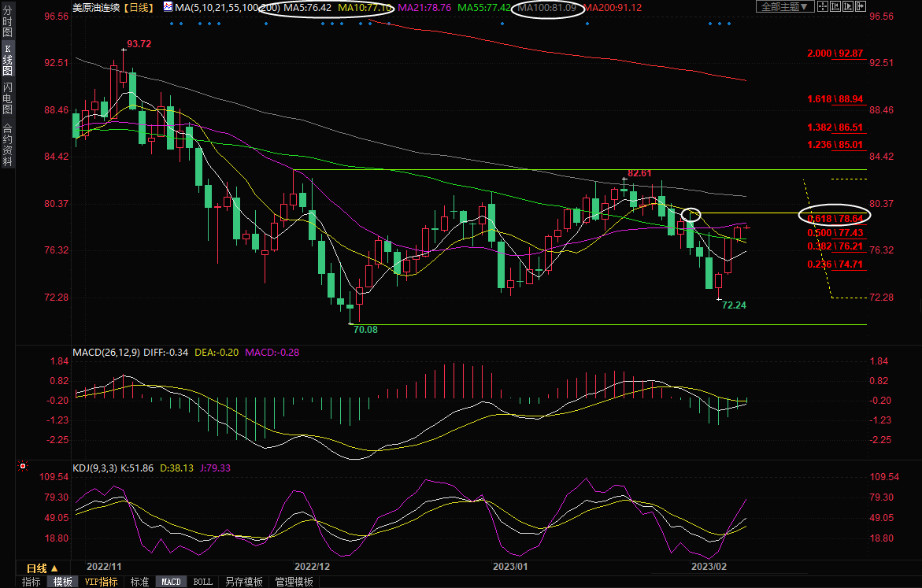Select the 标准 template option

click(x=139, y=582)
